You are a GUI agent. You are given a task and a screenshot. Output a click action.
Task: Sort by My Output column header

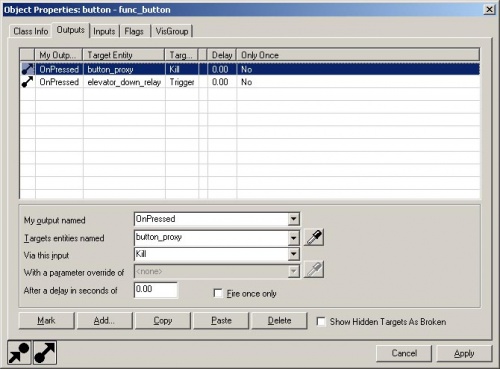pos(59,55)
